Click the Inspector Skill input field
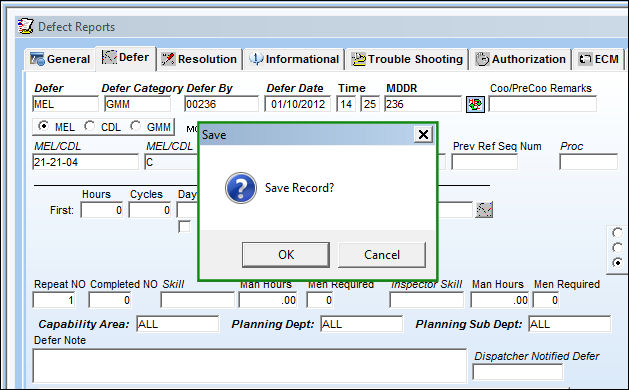This screenshot has width=629, height=390. pos(426,300)
